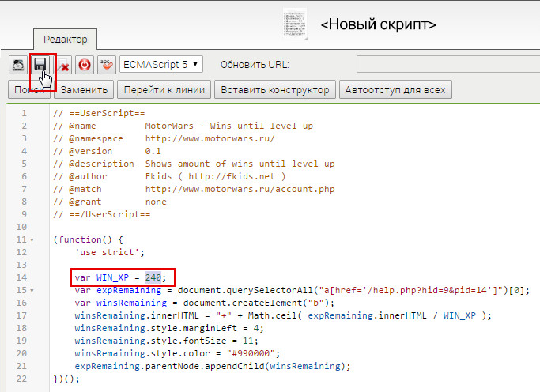Click '})();' on line 22
Image resolution: width=540 pixels, height=392 pixels.
click(66, 379)
